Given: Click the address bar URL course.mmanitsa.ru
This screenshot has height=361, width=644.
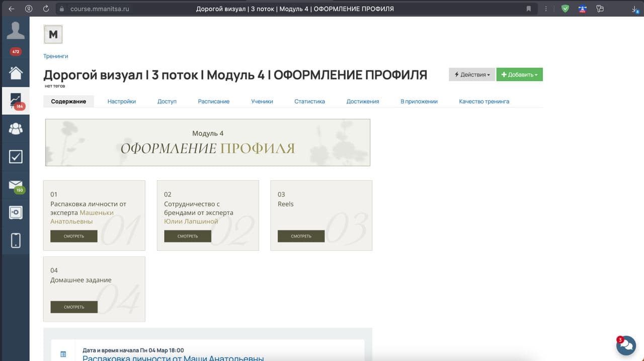Looking at the screenshot, I should tap(100, 9).
